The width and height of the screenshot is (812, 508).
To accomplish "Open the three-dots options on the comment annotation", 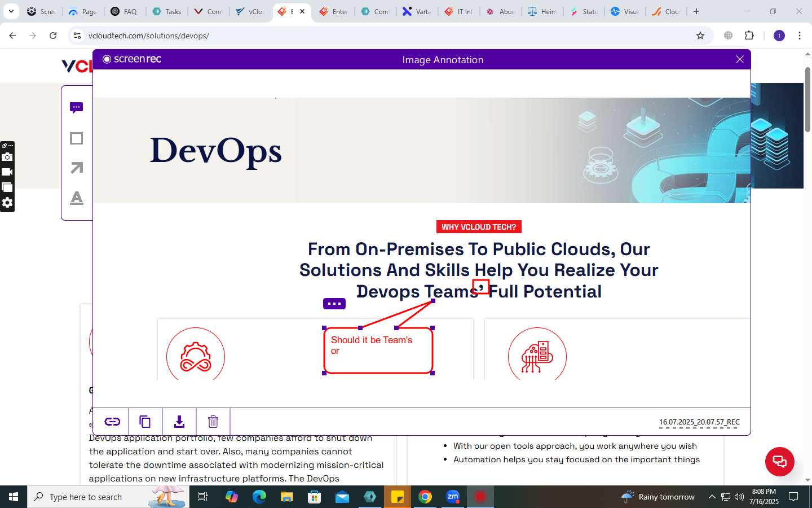I will (x=334, y=304).
